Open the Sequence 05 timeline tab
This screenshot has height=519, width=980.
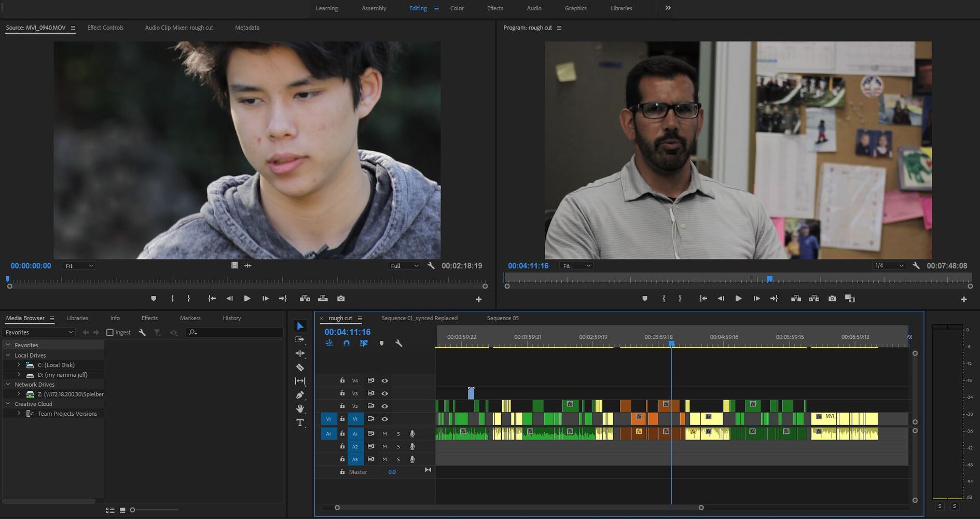point(502,318)
